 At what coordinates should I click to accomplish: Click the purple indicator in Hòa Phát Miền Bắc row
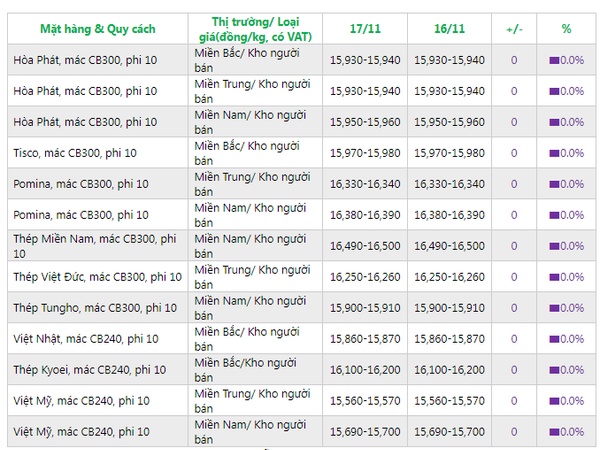554,60
